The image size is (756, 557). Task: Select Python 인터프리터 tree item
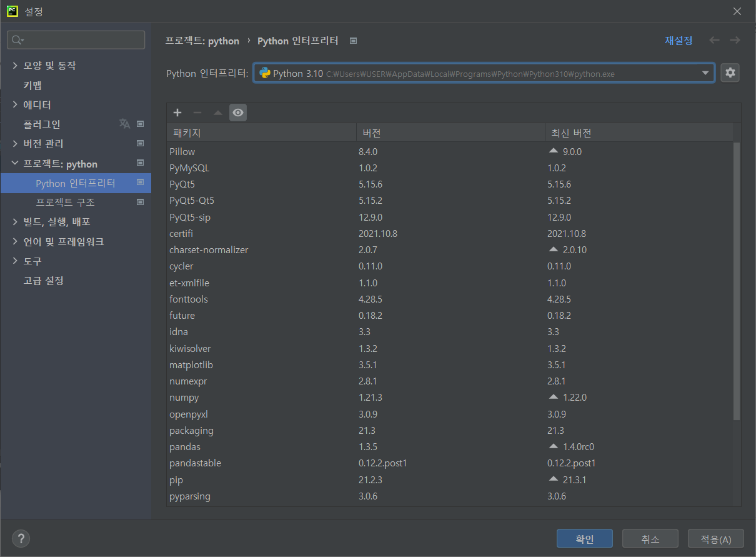pyautogui.click(x=76, y=183)
